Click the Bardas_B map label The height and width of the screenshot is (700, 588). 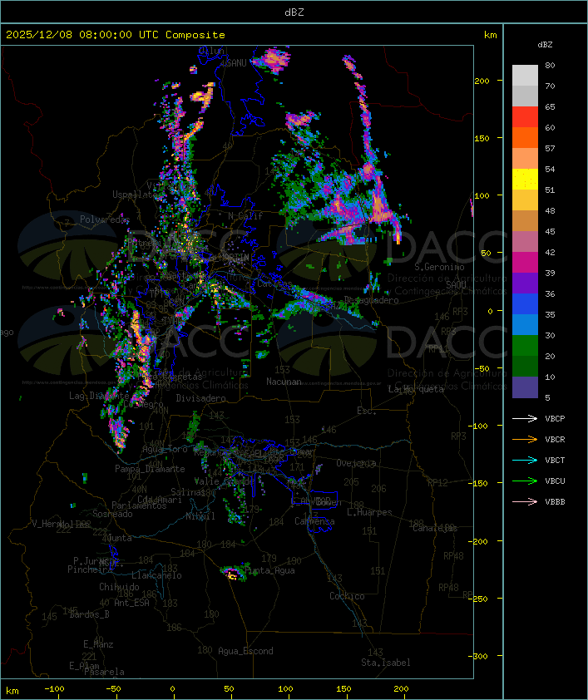tap(89, 614)
